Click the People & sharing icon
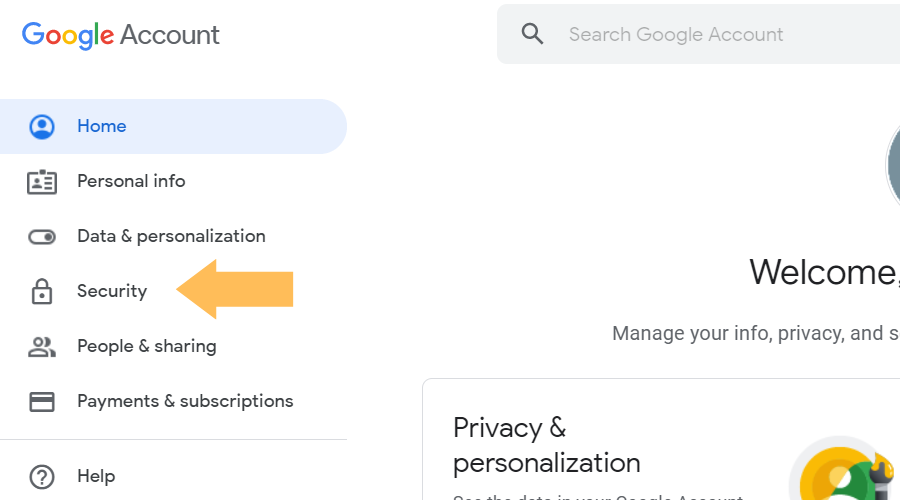900x500 pixels. [42, 347]
